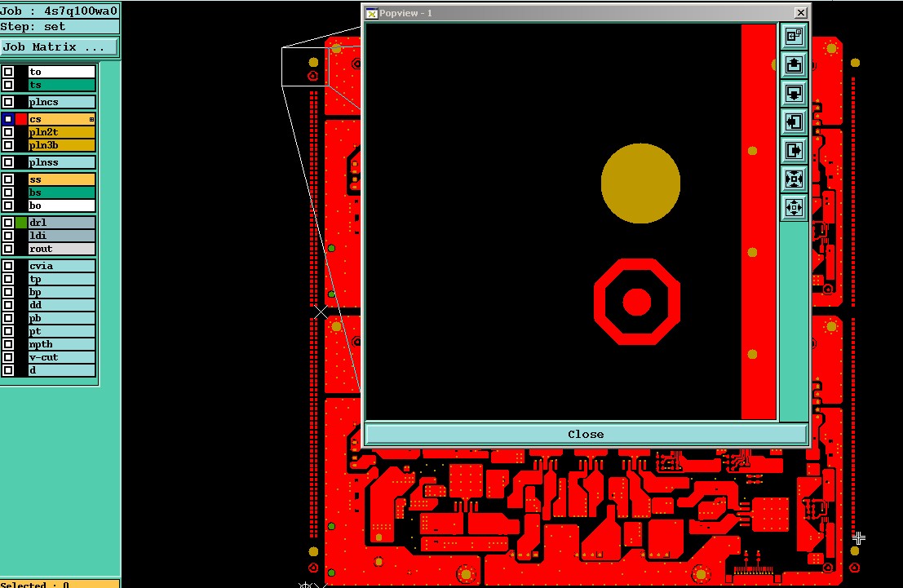The height and width of the screenshot is (588, 903).
Task: Toggle the 'drl' layer checkbox
Action: pos(8,223)
